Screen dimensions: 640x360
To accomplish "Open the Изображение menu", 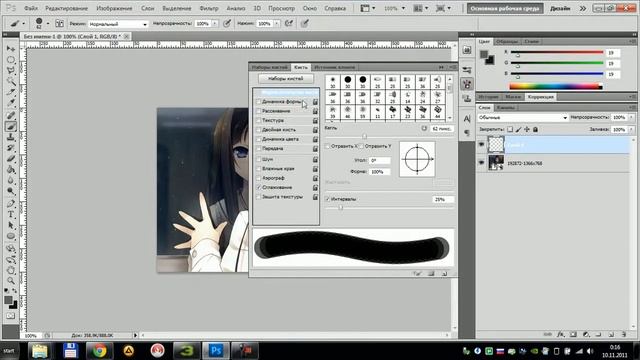I will (x=114, y=8).
